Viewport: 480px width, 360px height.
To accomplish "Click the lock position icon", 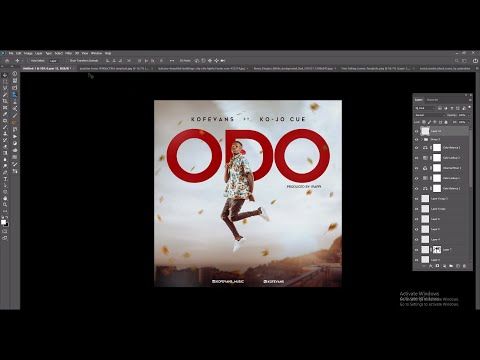I will pos(435,122).
